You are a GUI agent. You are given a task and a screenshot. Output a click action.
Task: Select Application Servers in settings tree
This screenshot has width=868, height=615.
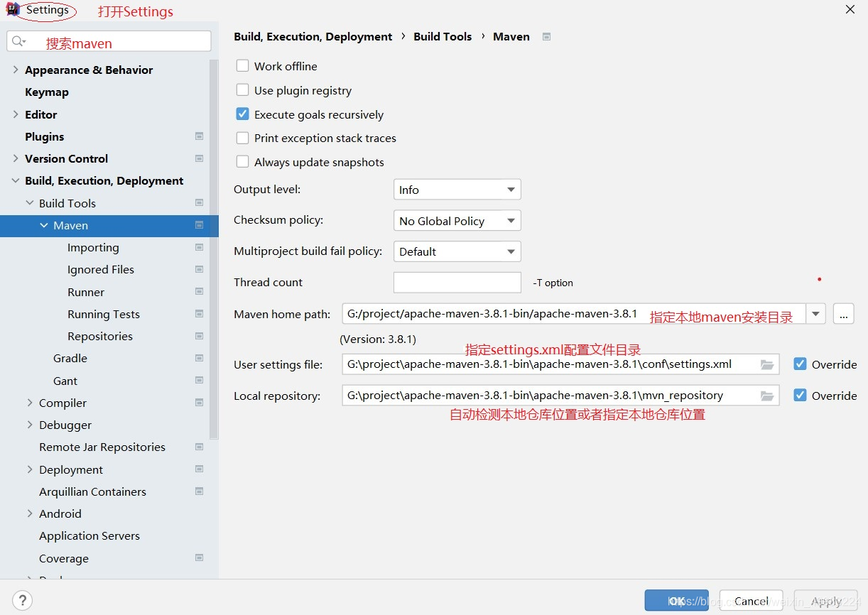pos(89,535)
